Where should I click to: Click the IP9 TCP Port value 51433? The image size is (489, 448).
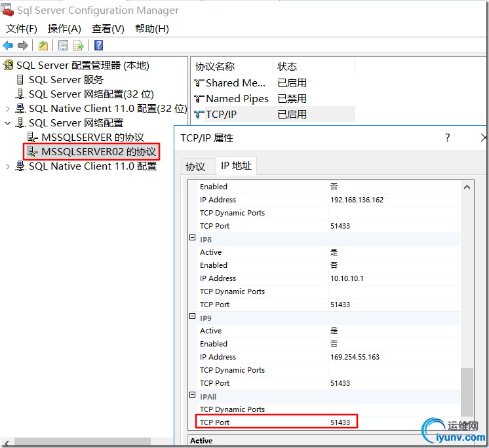[340, 383]
